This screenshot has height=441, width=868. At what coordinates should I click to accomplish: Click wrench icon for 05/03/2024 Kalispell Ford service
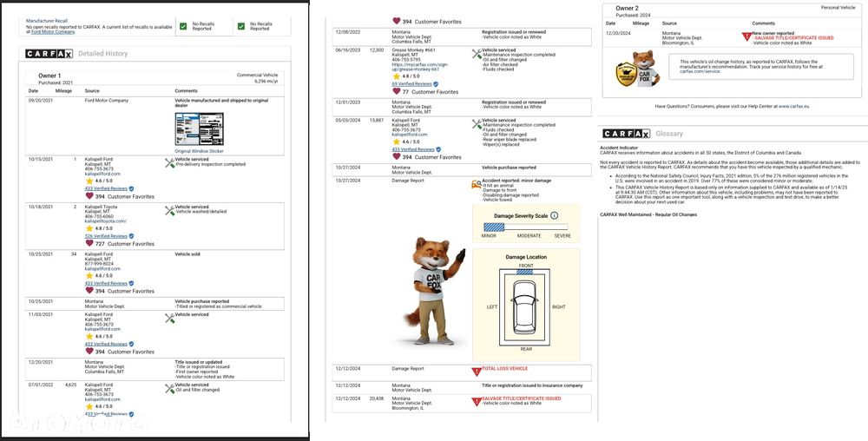477,124
